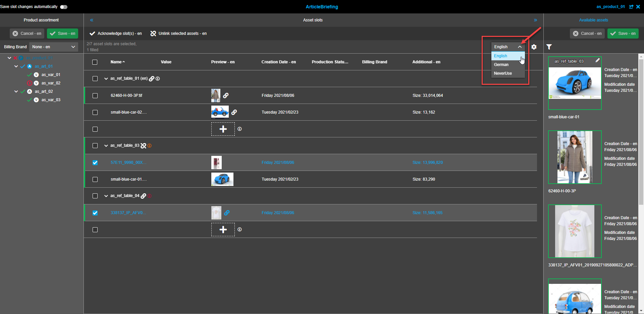This screenshot has height=314, width=644.
Task: Click the share icon next to as_product_01
Action: (x=632, y=7)
